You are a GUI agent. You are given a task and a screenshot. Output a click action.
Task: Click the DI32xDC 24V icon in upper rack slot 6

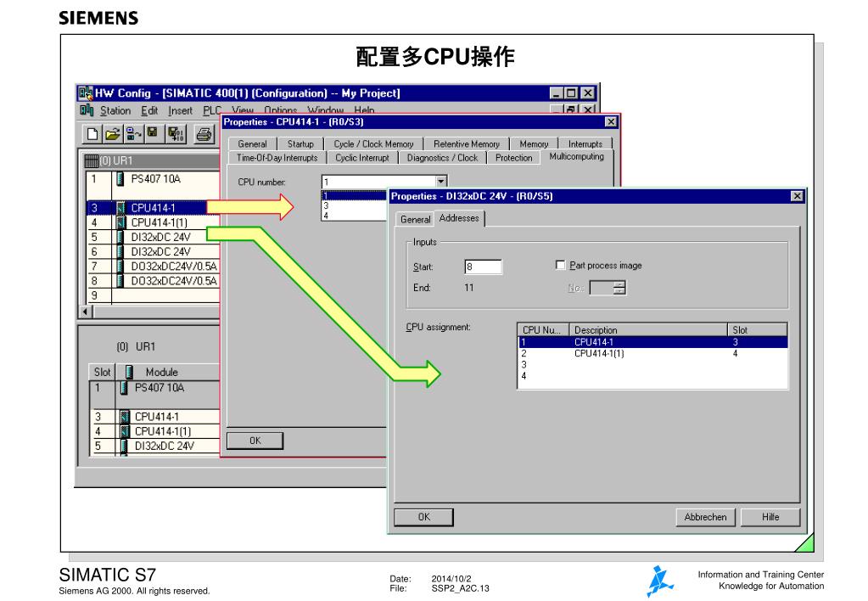click(120, 251)
